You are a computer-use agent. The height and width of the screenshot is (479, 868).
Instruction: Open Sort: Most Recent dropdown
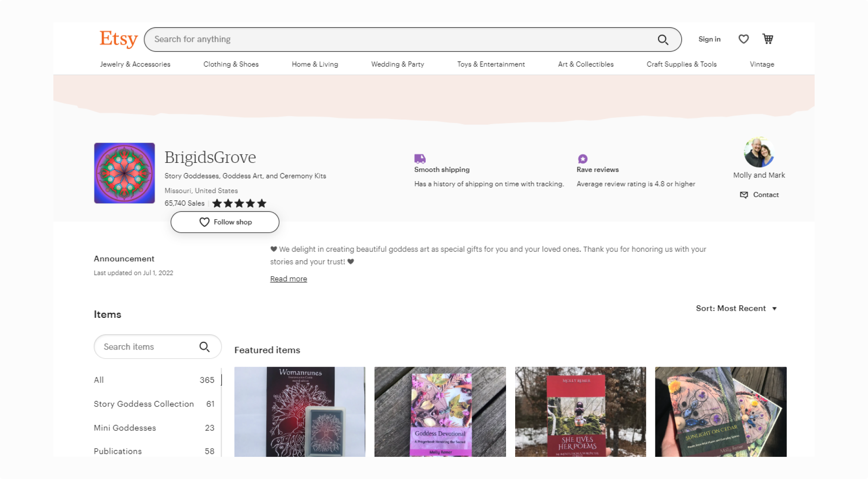[x=736, y=308]
